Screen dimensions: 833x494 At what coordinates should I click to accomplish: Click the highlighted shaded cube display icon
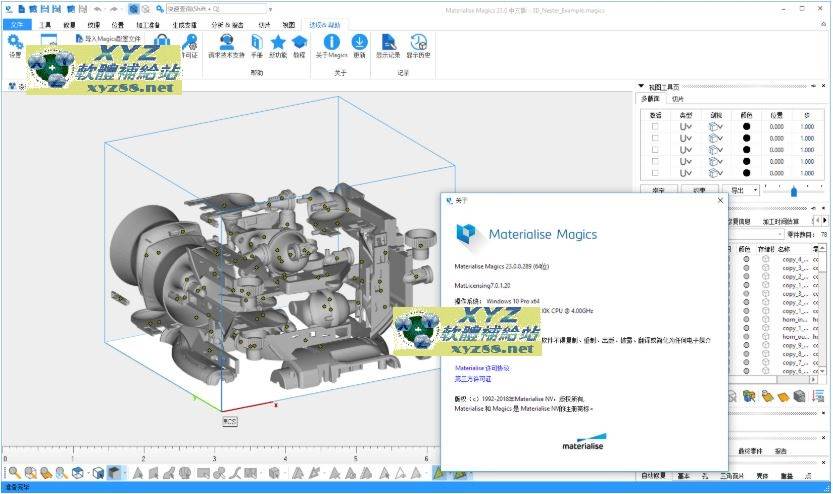tap(114, 472)
